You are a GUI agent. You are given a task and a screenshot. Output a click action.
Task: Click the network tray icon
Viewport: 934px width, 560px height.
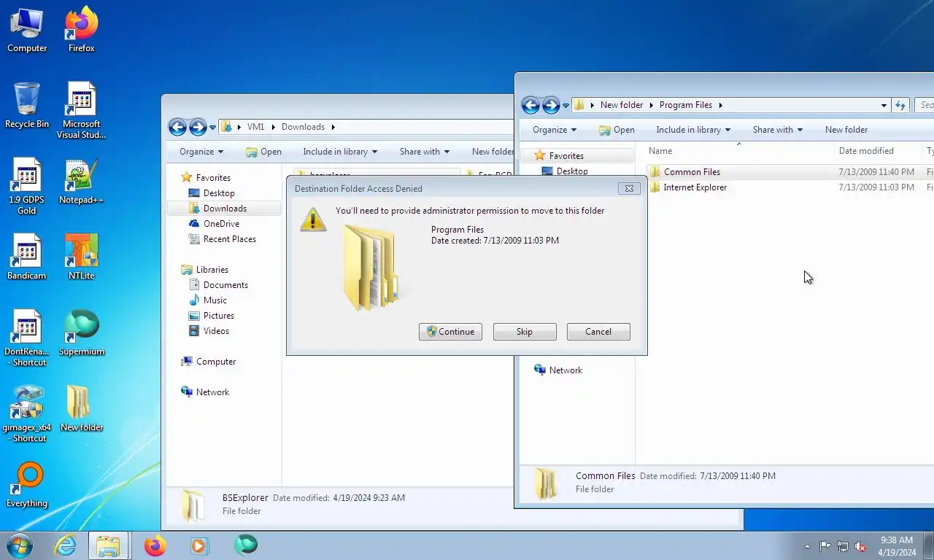tap(843, 546)
